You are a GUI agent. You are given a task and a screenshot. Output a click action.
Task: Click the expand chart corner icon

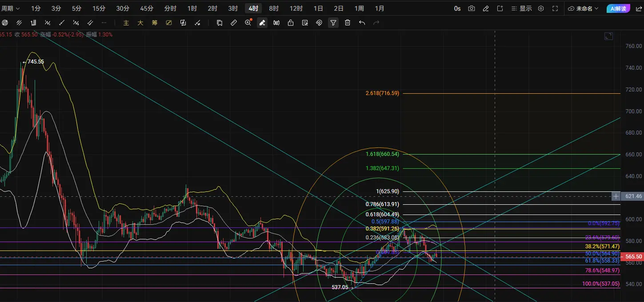608,36
